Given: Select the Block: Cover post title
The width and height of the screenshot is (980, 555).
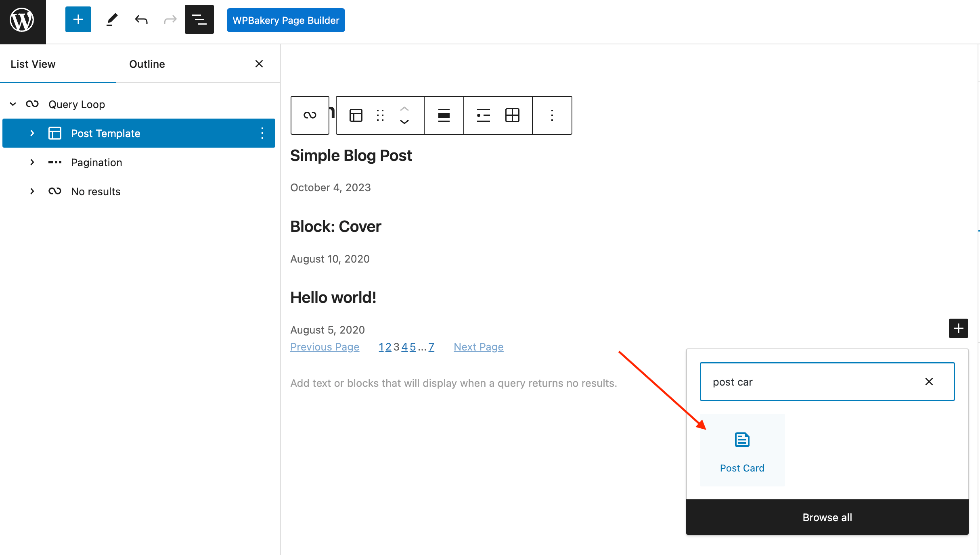Looking at the screenshot, I should pyautogui.click(x=336, y=227).
